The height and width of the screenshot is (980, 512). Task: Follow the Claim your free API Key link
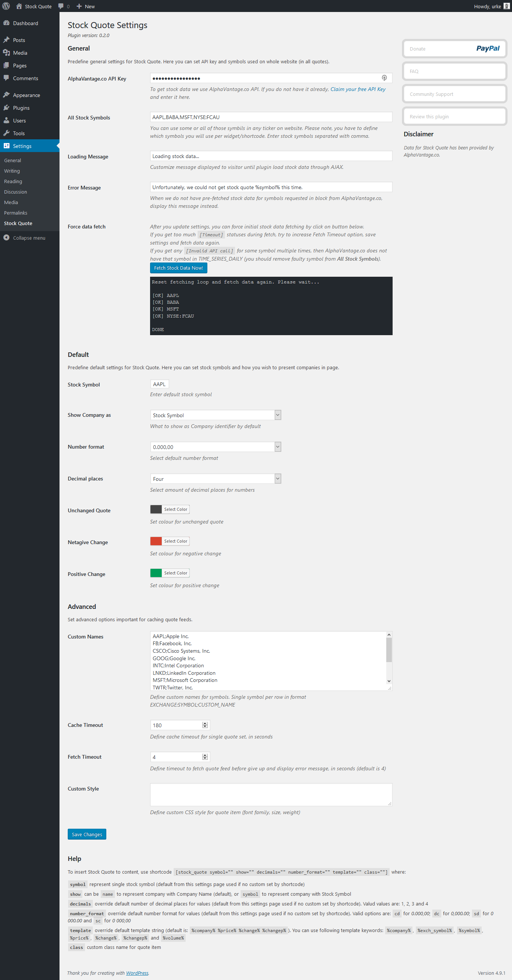358,89
